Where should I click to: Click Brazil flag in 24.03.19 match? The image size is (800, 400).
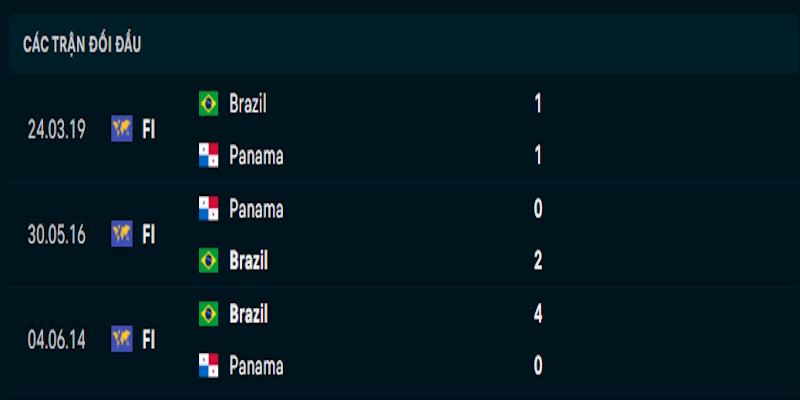pos(208,104)
